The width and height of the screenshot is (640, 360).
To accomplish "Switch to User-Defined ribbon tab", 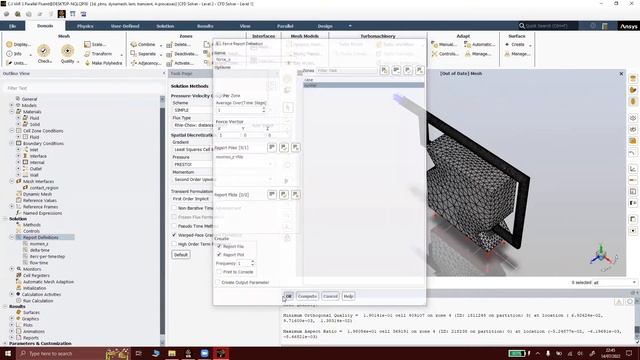I will pos(125,26).
